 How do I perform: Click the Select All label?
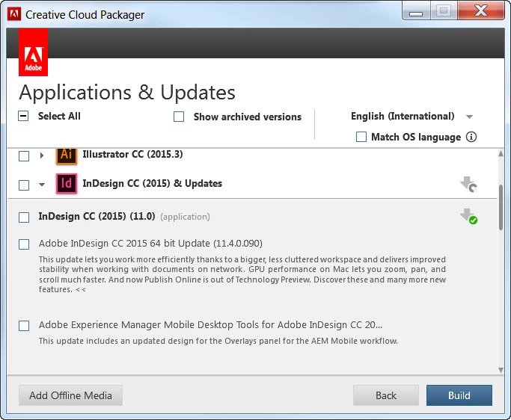pos(59,116)
